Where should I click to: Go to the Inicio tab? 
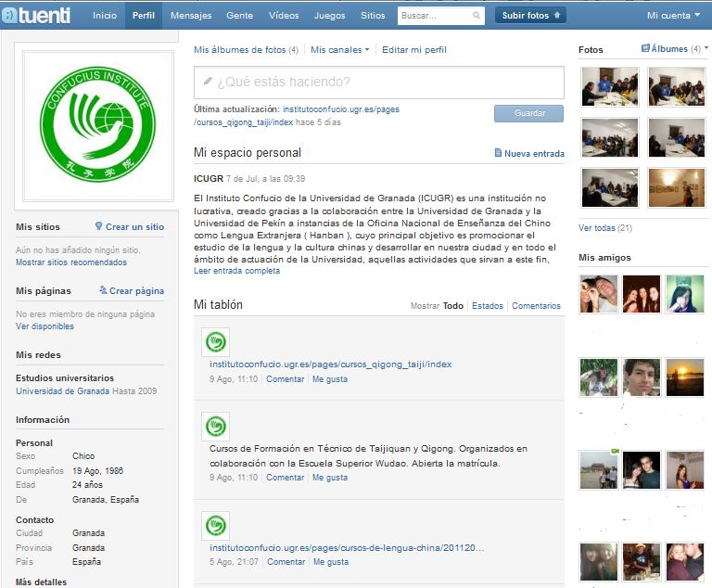click(x=105, y=15)
